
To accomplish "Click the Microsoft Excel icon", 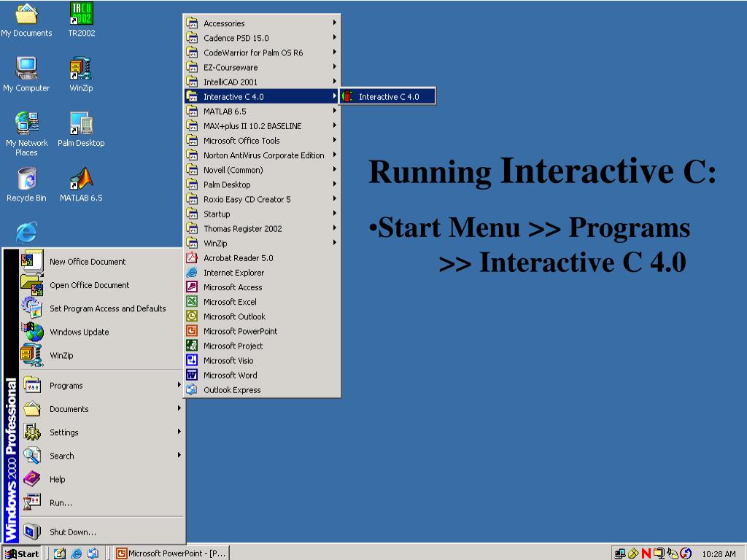I will pos(192,301).
